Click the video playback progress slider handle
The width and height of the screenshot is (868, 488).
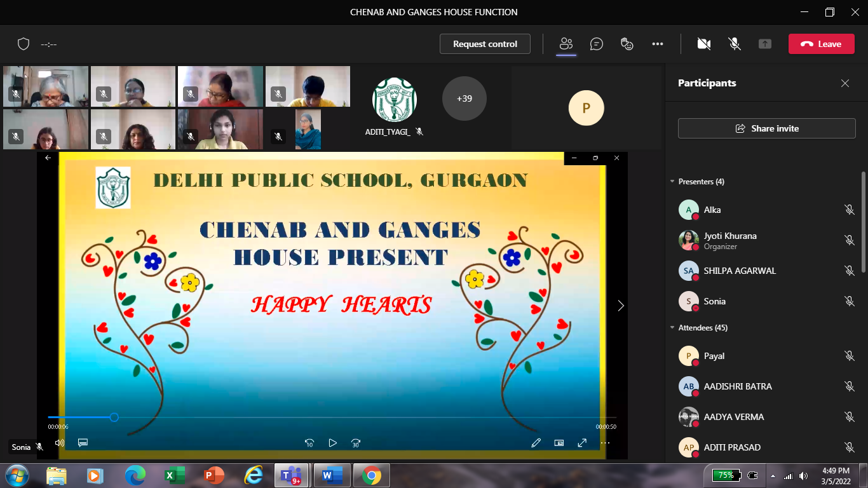114,417
